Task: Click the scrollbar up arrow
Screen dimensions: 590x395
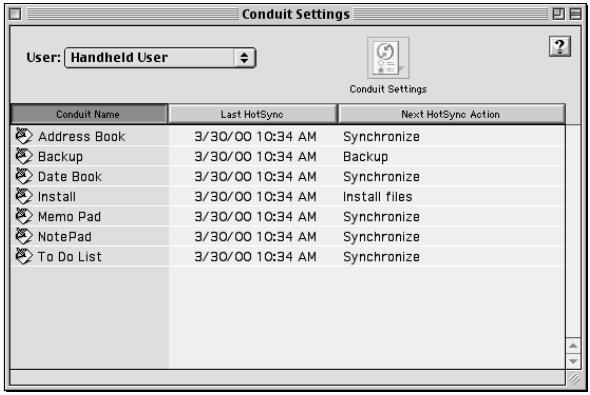Action: pyautogui.click(x=573, y=345)
